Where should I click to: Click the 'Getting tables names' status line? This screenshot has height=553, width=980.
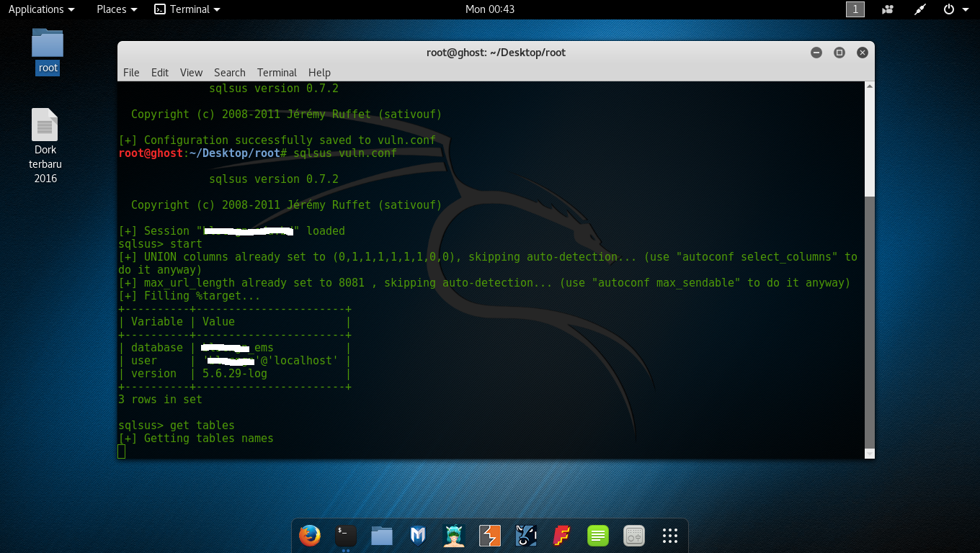point(196,439)
